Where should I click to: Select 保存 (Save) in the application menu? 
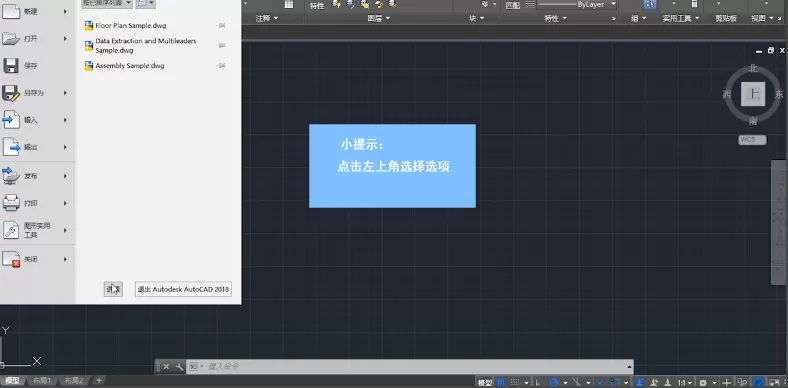[x=36, y=65]
